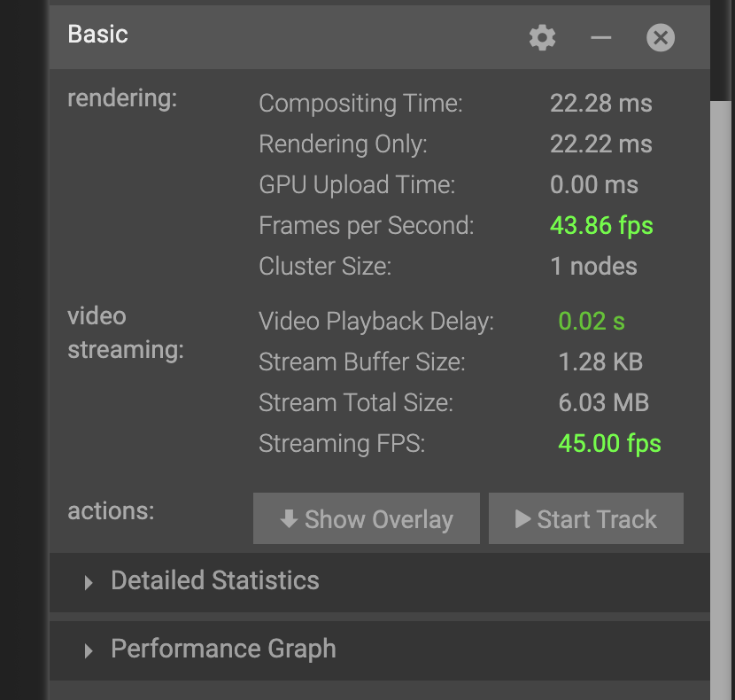Close the Basic panel with the X icon
Viewport: 735px width, 700px height.
click(x=661, y=37)
